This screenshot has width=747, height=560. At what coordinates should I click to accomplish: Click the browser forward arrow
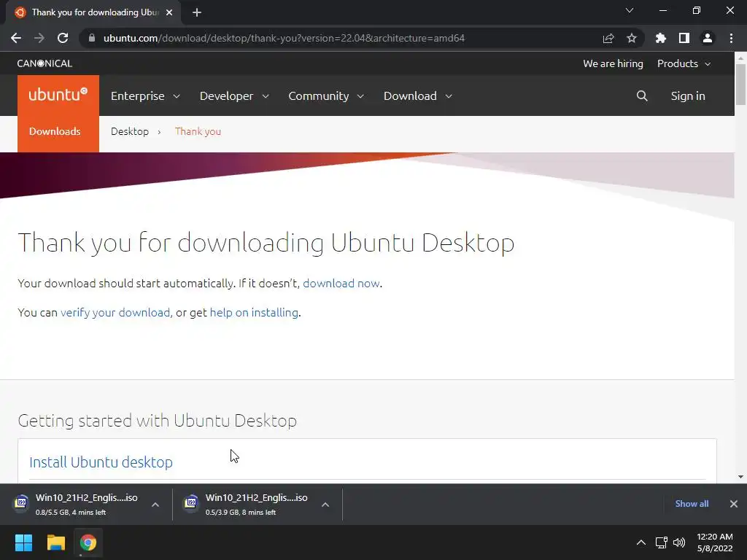click(x=39, y=38)
